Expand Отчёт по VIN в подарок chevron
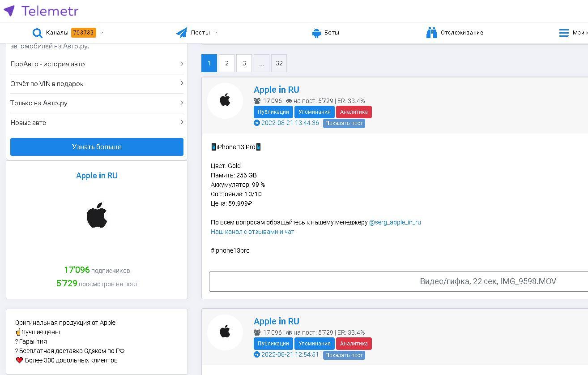This screenshot has width=588, height=375. [181, 83]
